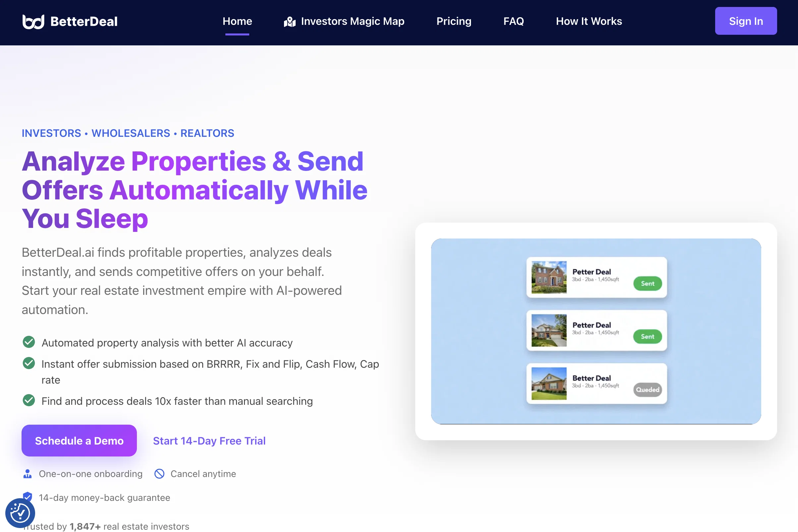Open the Pricing page
Viewport: 798px width, 532px height.
454,22
